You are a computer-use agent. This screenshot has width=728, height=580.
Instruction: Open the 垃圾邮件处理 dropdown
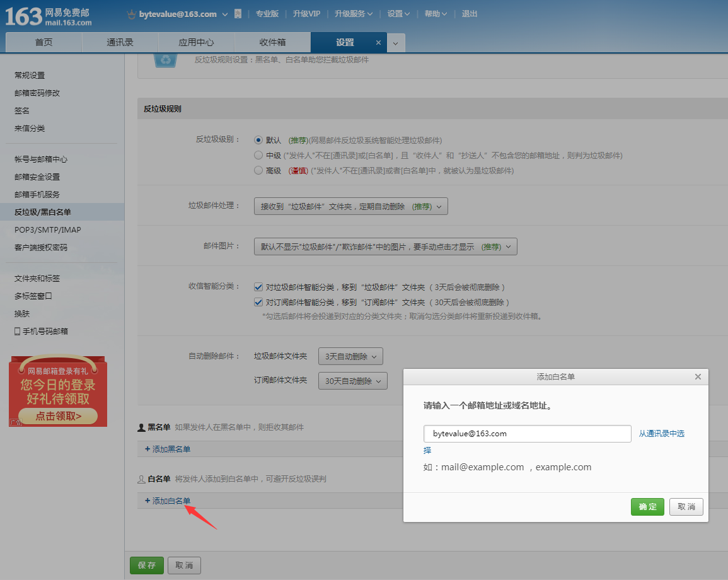[350, 206]
